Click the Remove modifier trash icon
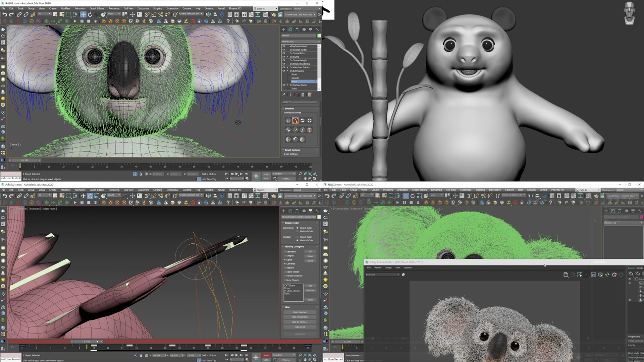Image resolution: width=644 pixels, height=362 pixels. tap(303, 95)
